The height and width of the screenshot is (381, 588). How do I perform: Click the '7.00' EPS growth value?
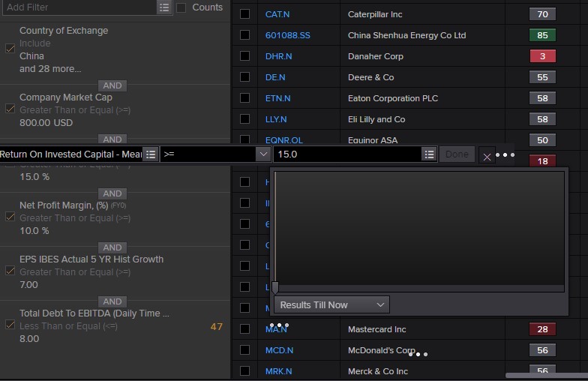click(28, 285)
